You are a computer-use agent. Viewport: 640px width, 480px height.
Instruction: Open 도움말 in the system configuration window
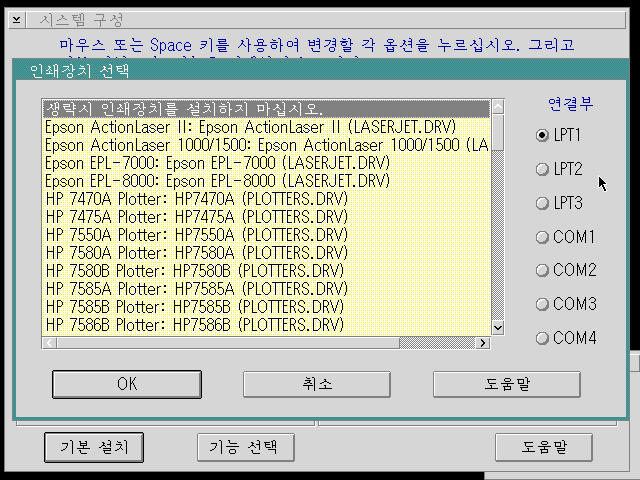[544, 447]
